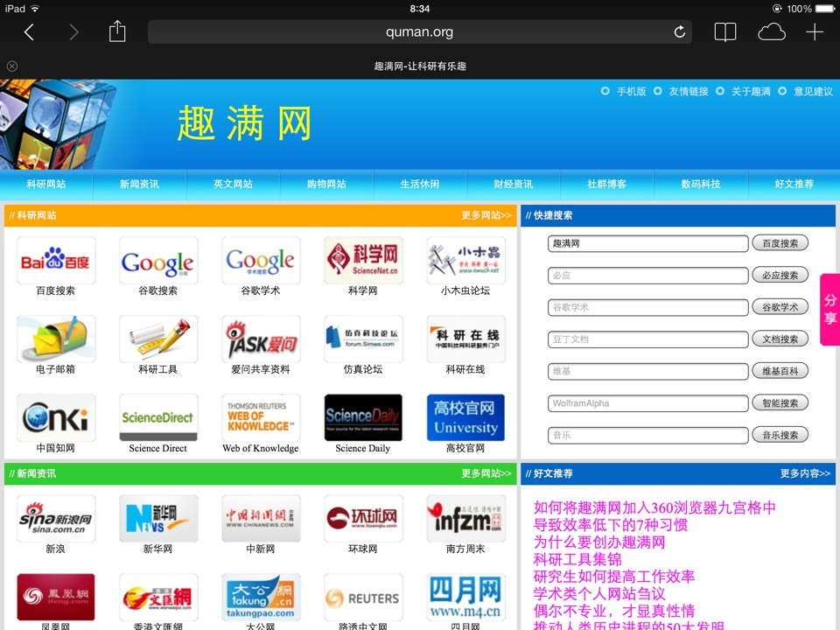Select the 科研网站 navigation tab

pyautogui.click(x=46, y=185)
